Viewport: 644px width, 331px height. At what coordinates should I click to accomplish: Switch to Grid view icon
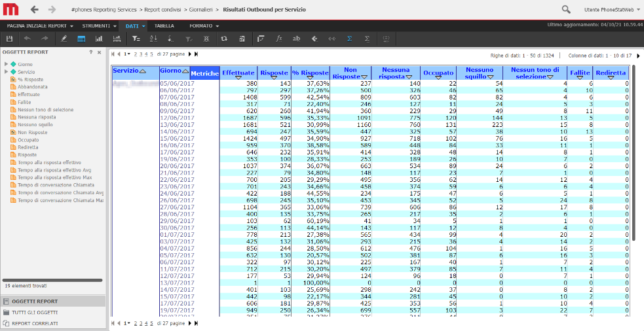(x=81, y=39)
